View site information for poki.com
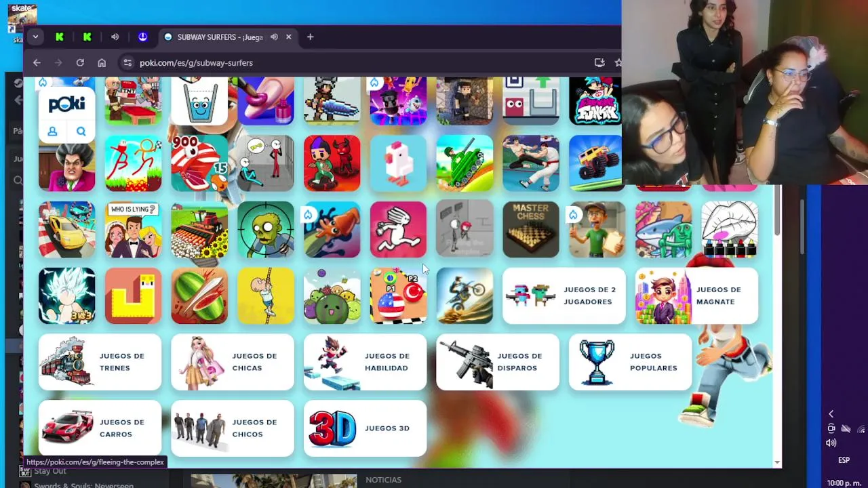This screenshot has height=488, width=868. coord(127,62)
